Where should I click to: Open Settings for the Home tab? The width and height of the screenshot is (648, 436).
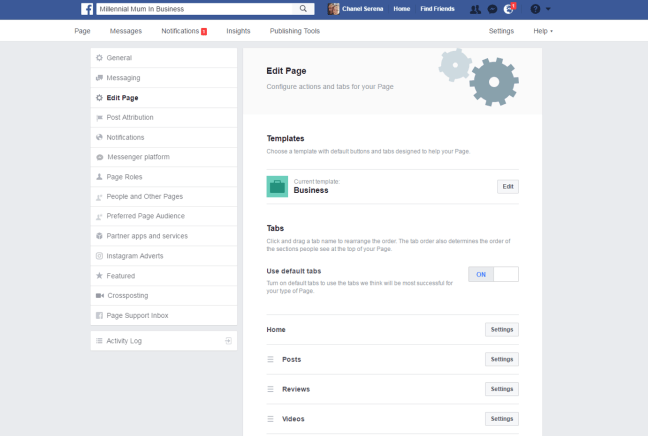click(x=502, y=330)
